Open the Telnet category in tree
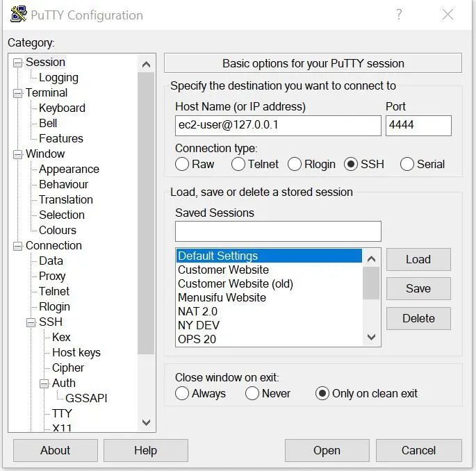Screen dimensions: 476x471 (x=54, y=291)
